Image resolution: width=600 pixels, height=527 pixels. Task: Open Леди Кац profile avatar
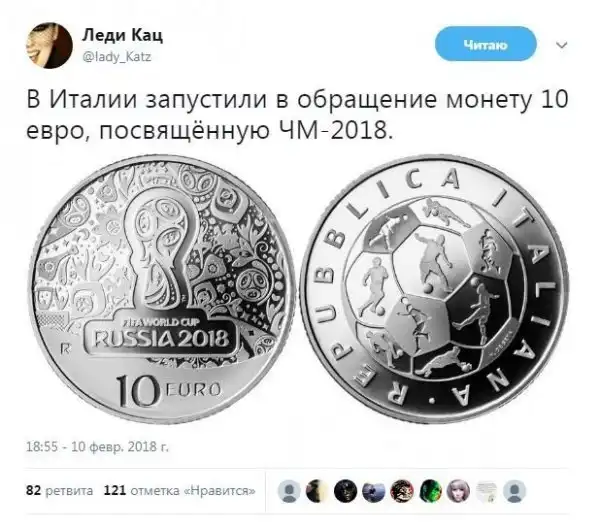49,45
